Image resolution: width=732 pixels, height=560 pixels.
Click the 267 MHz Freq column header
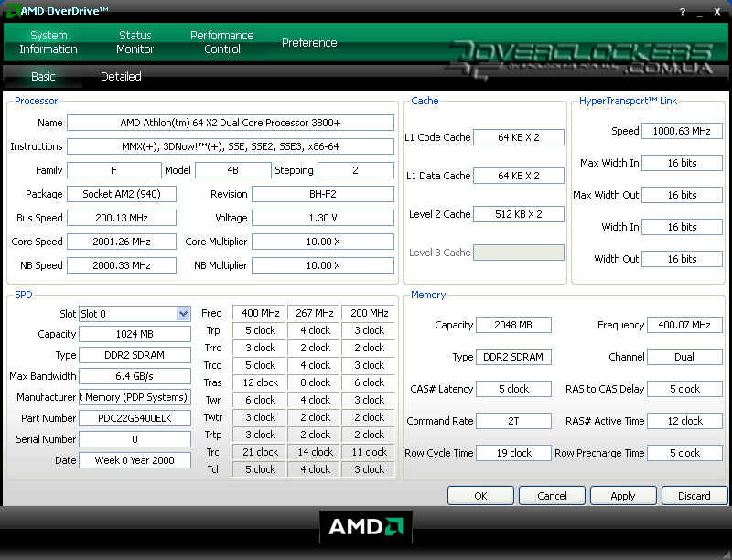coord(315,313)
